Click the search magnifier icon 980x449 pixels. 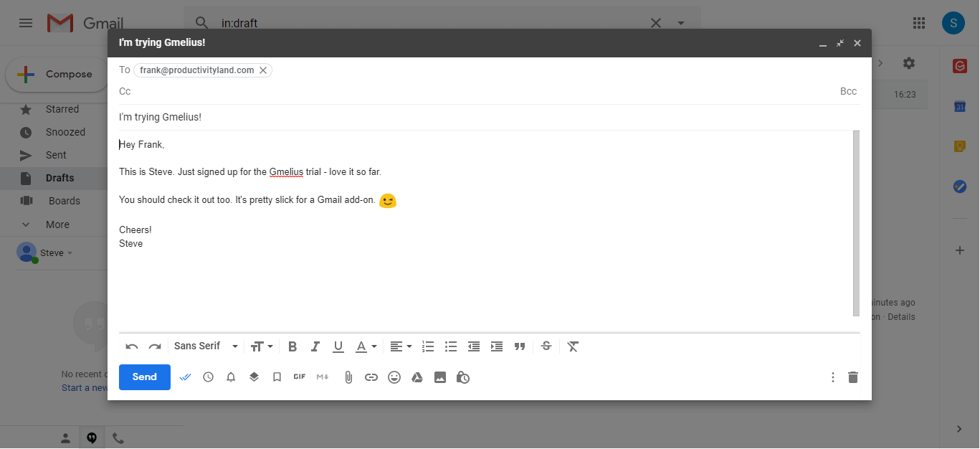point(202,23)
